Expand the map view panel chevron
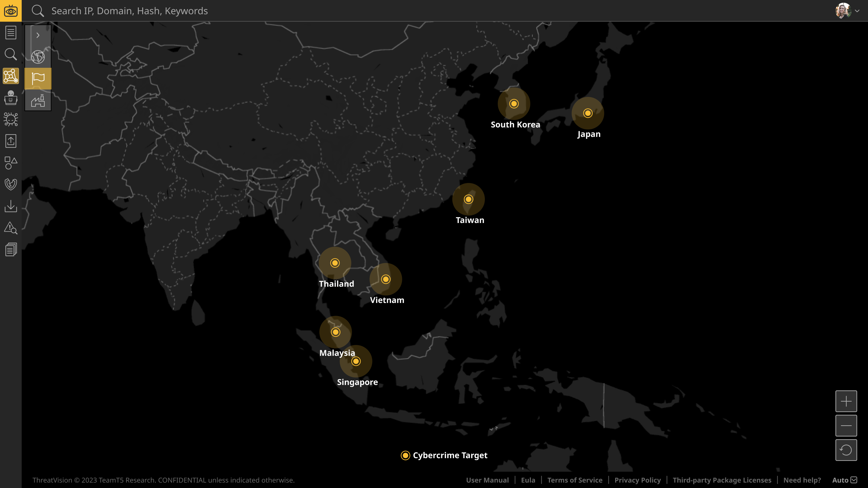This screenshot has height=488, width=868. coord(38,35)
